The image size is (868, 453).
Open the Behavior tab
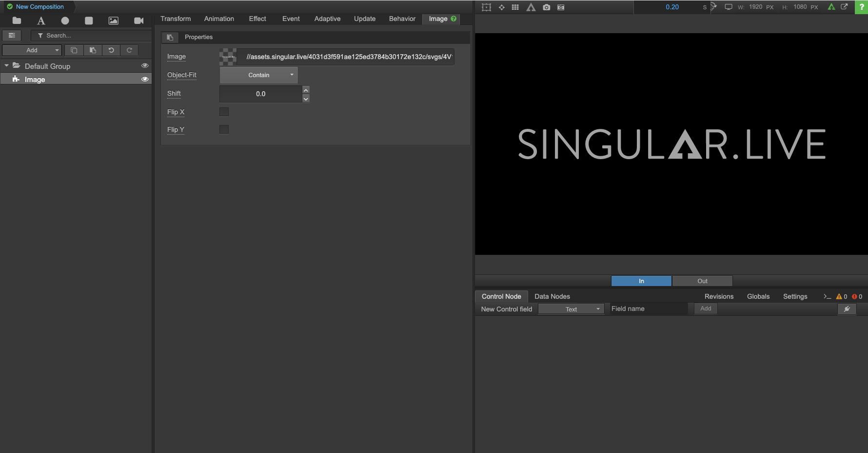pos(402,19)
